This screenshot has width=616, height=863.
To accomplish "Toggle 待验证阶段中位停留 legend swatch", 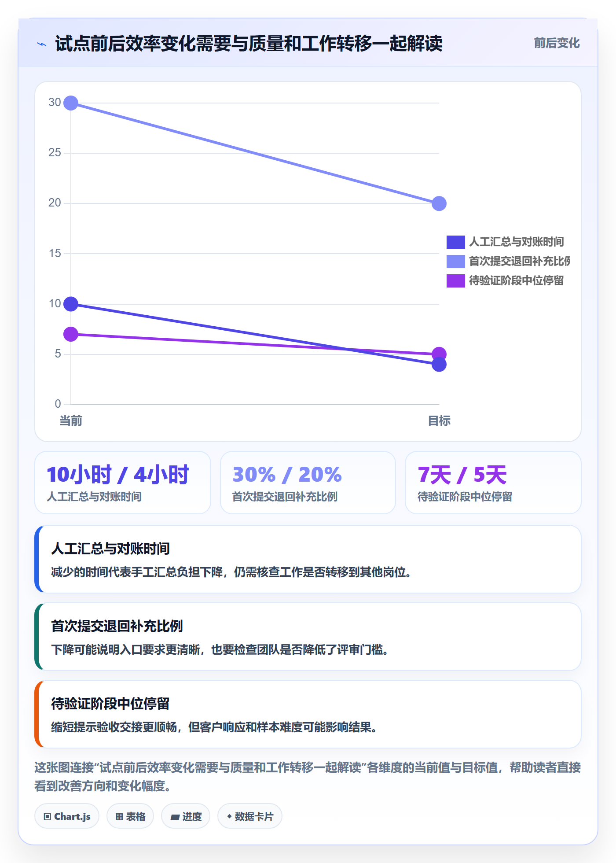I will point(455,280).
